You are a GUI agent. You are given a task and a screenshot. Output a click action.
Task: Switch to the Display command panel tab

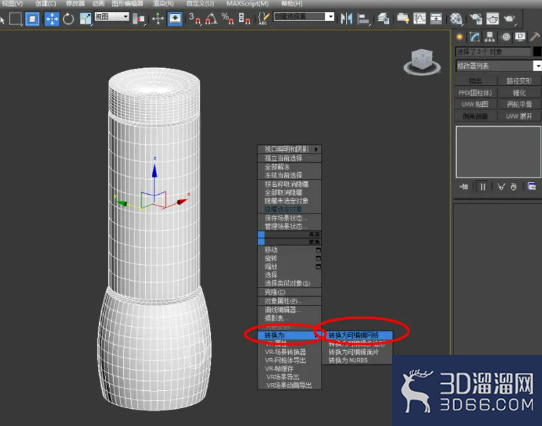pyautogui.click(x=520, y=37)
